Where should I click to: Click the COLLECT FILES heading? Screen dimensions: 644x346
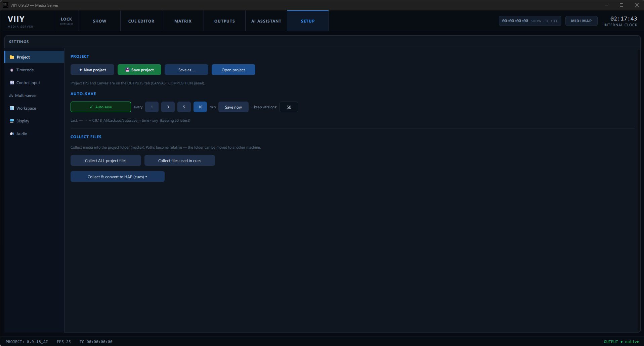86,137
